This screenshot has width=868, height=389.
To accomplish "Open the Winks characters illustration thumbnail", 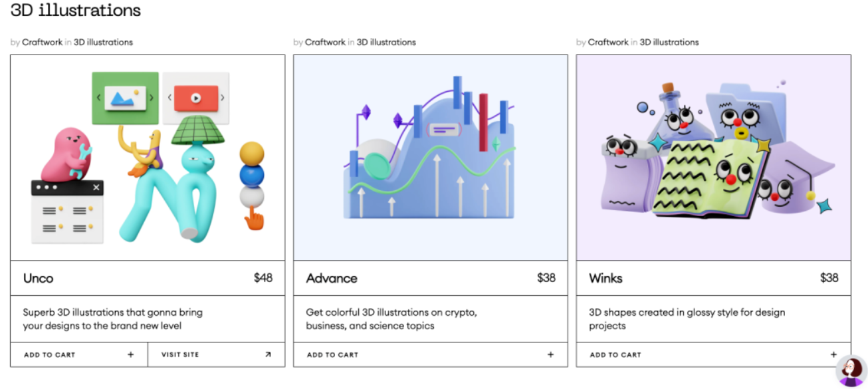I will coord(713,158).
